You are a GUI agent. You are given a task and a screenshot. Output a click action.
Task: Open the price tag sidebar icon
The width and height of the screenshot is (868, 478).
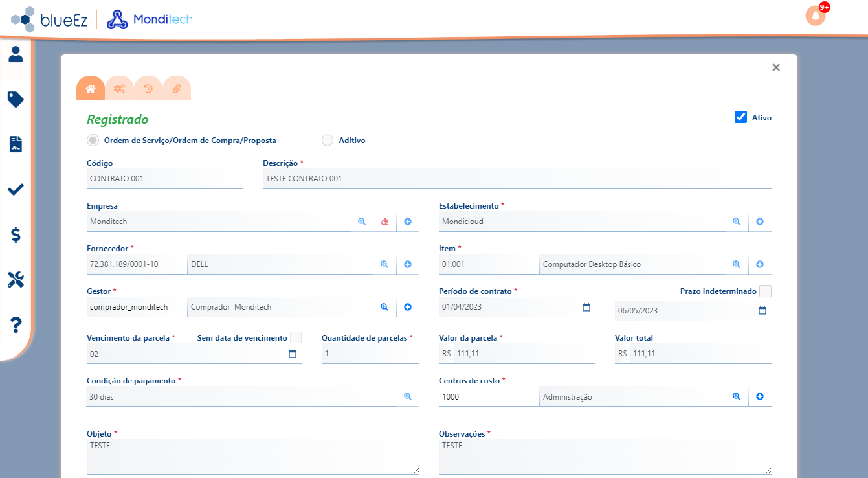tap(16, 99)
